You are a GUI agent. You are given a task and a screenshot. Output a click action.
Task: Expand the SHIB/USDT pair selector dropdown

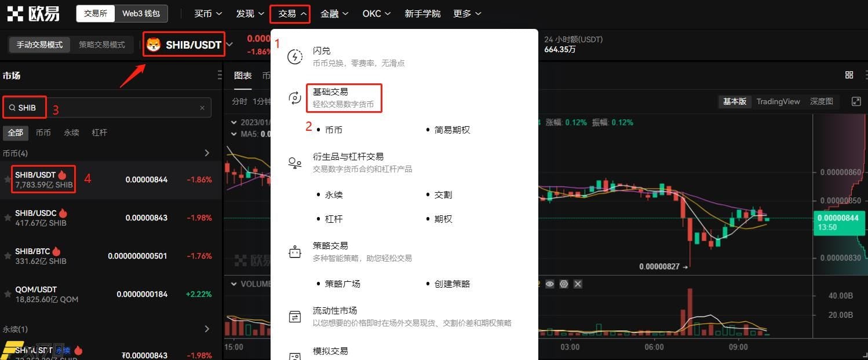coord(229,43)
